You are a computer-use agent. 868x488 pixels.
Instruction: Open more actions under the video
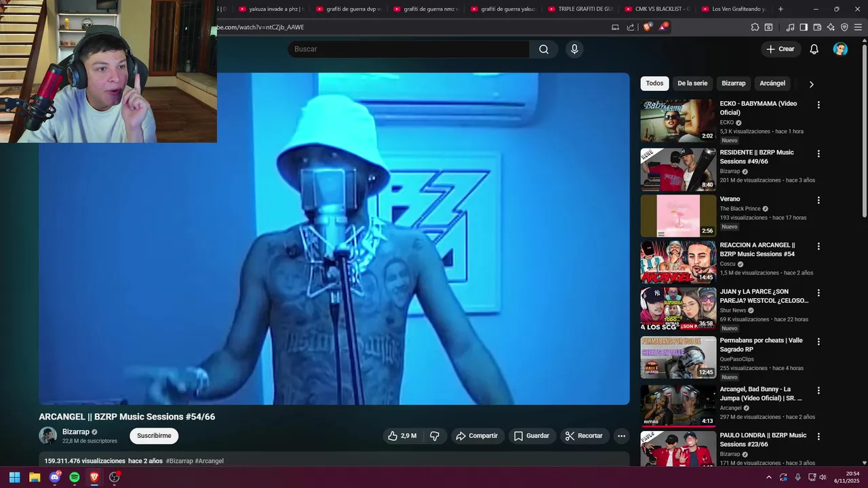(x=621, y=436)
